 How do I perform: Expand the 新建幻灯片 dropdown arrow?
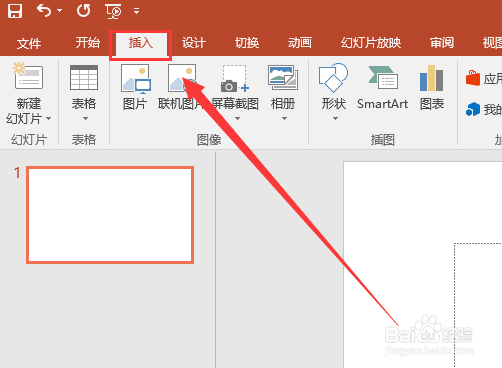49,118
